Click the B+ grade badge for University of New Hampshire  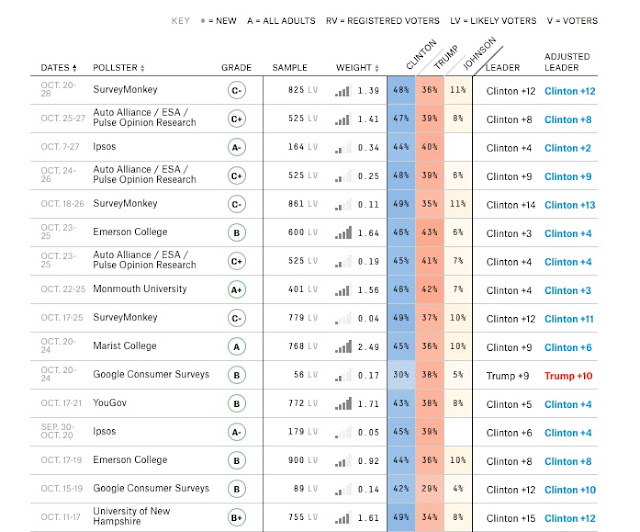[x=237, y=518]
